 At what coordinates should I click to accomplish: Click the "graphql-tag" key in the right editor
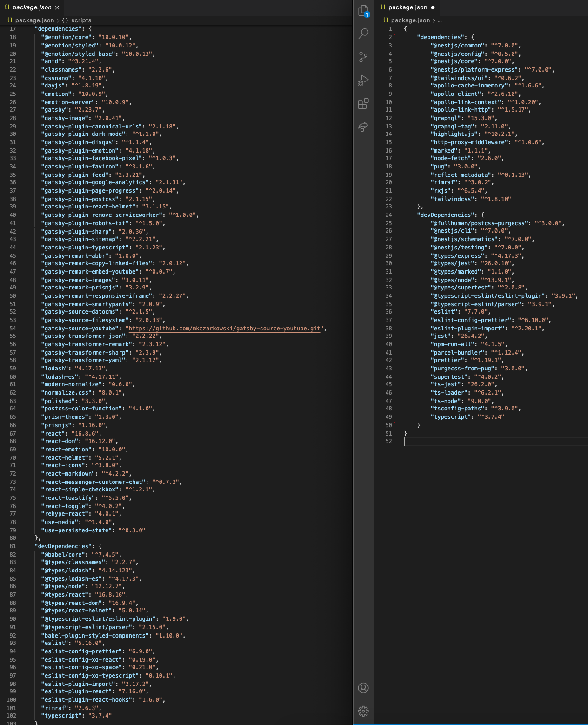point(453,127)
